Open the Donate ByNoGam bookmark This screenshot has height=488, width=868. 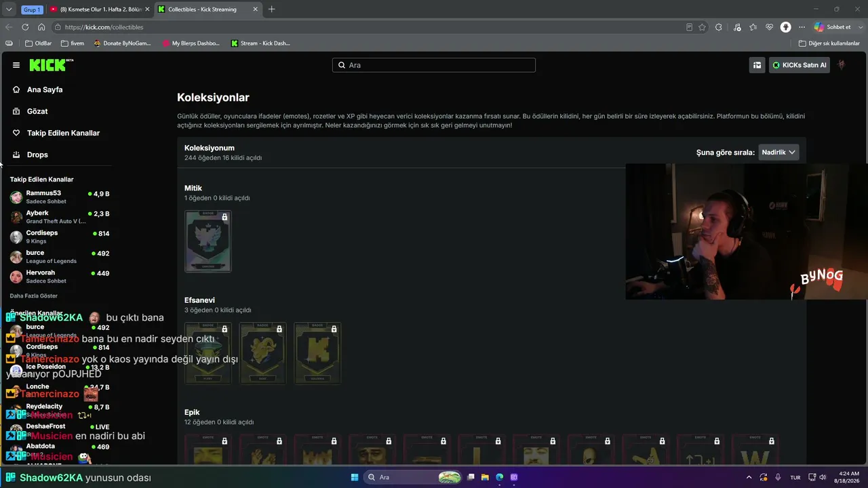coord(122,43)
